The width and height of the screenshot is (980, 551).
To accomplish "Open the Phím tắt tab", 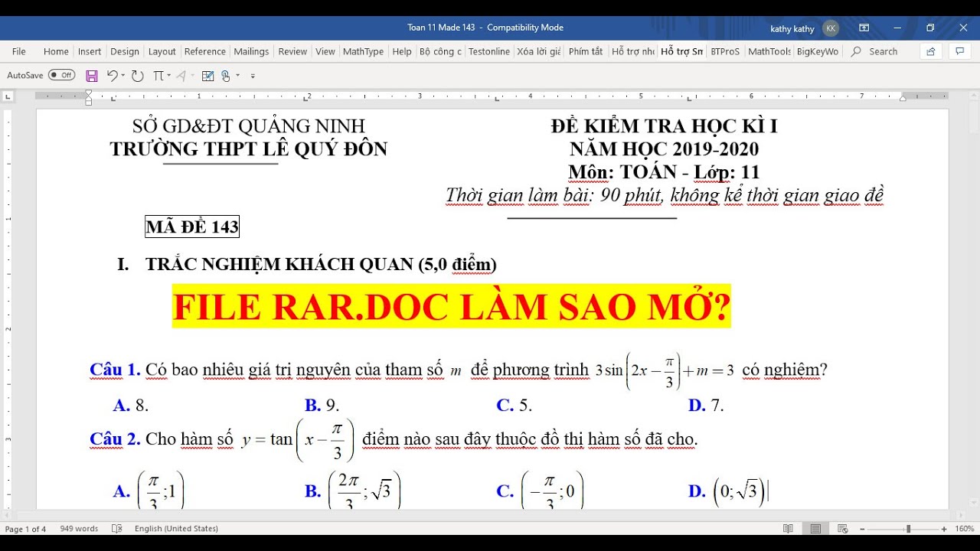I will click(x=586, y=51).
